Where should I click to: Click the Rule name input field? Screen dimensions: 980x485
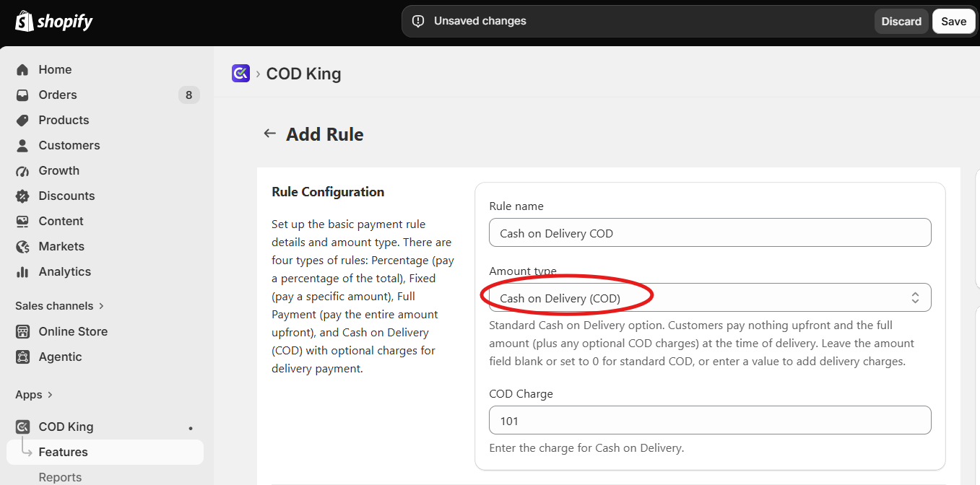[710, 233]
